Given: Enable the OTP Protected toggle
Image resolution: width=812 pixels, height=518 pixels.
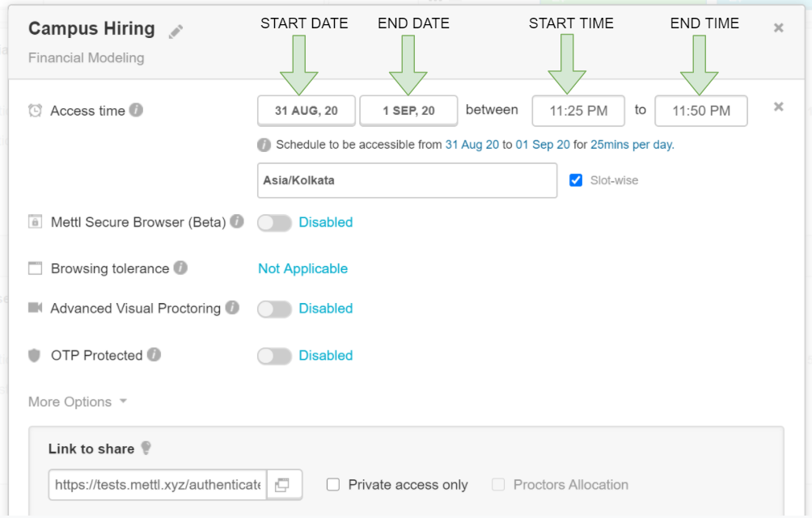Looking at the screenshot, I should [x=274, y=356].
